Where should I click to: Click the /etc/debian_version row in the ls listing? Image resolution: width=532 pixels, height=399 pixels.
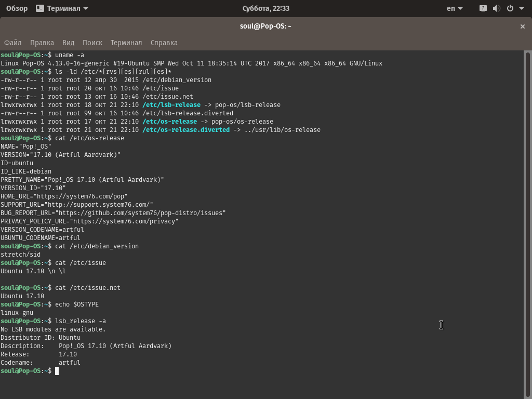pos(106,80)
